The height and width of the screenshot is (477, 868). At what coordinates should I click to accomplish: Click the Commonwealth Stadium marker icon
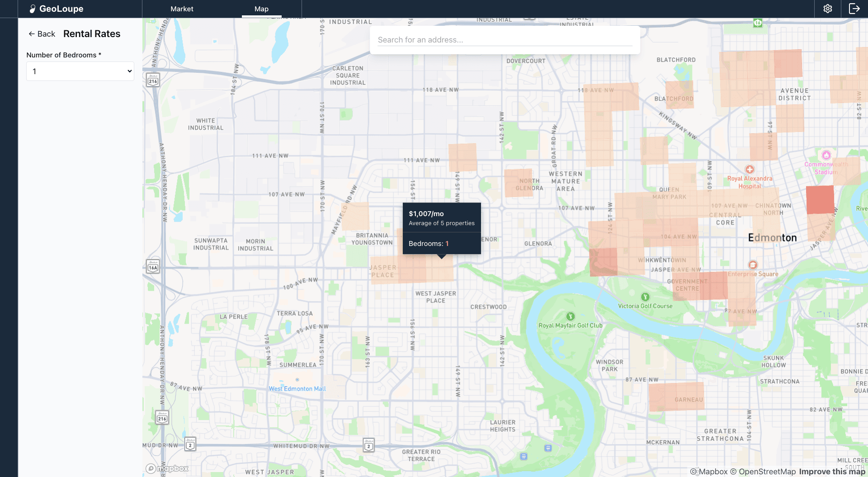tap(827, 155)
